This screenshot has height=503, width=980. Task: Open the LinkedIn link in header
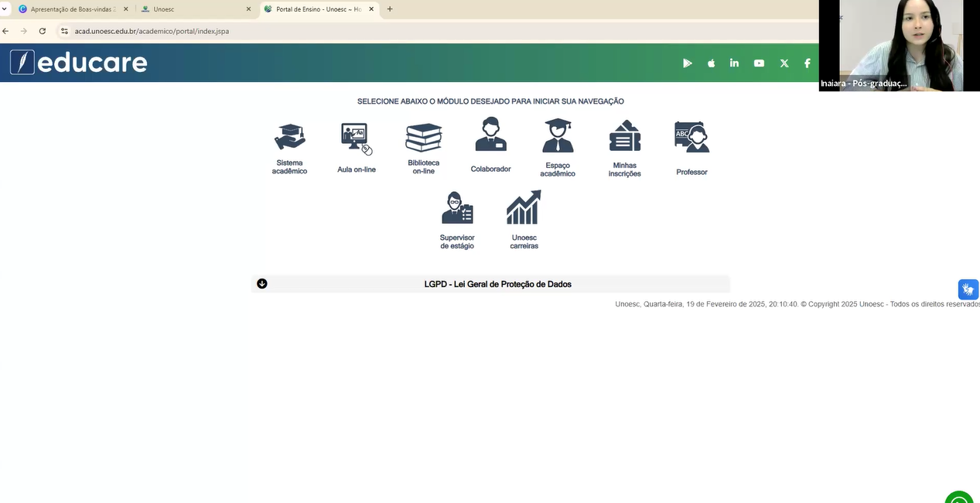(734, 63)
